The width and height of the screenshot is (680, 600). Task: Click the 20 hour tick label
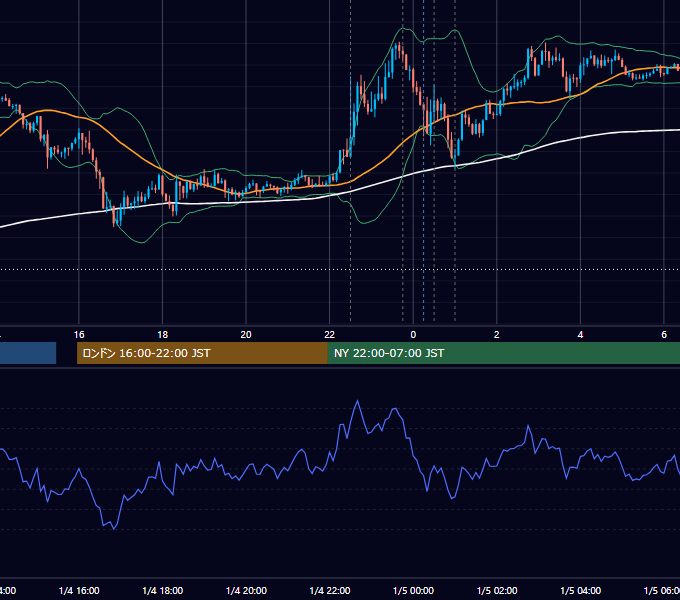coord(246,335)
